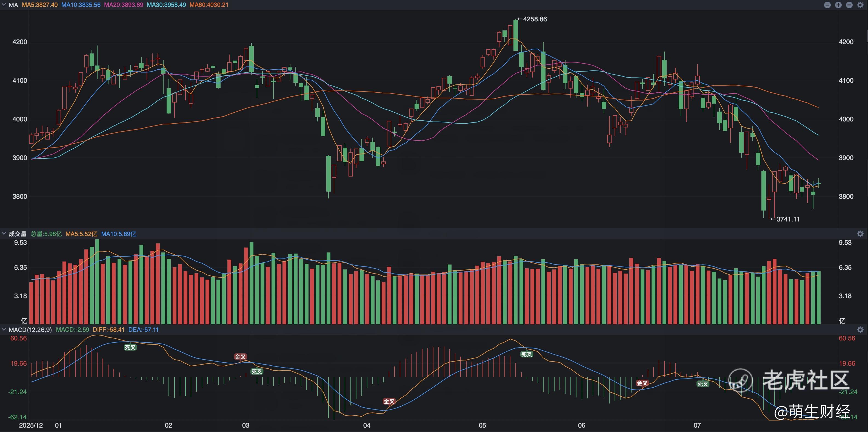Click the 4200 label on left price axis
This screenshot has height=432, width=868.
point(19,42)
